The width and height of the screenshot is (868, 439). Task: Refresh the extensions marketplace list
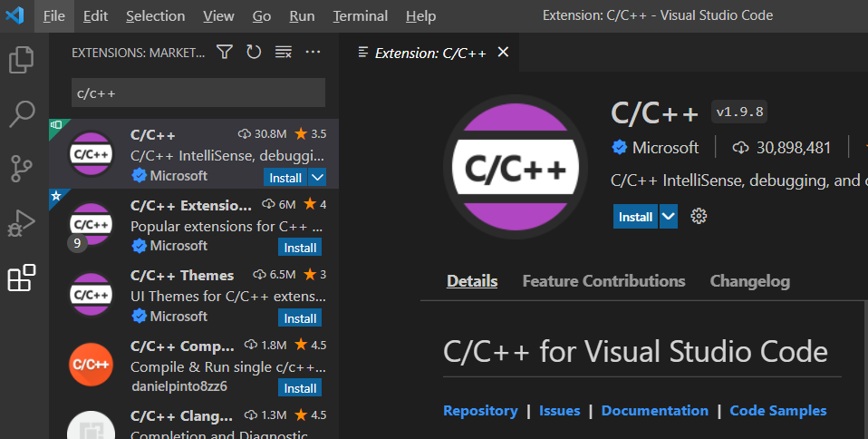pyautogui.click(x=254, y=53)
